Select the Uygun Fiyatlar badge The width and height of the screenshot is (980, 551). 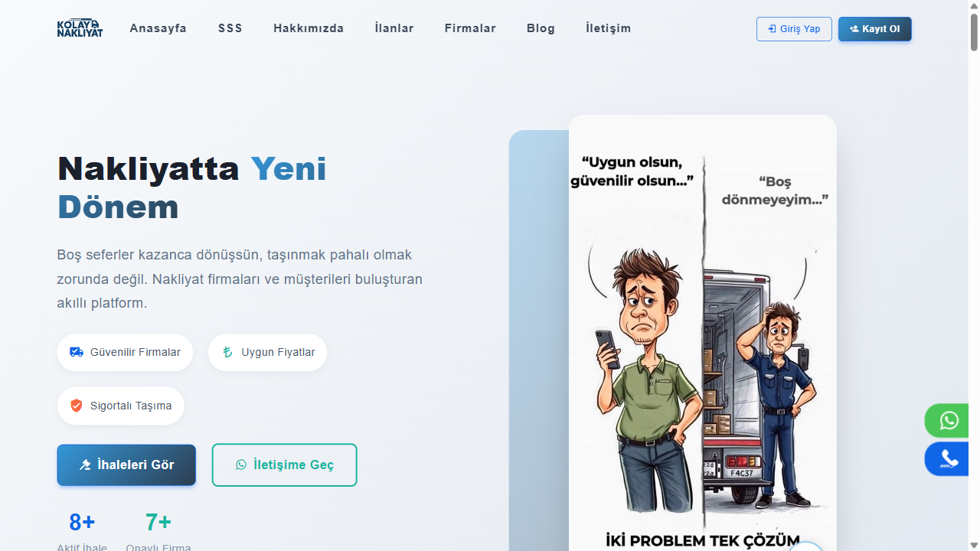tap(267, 352)
